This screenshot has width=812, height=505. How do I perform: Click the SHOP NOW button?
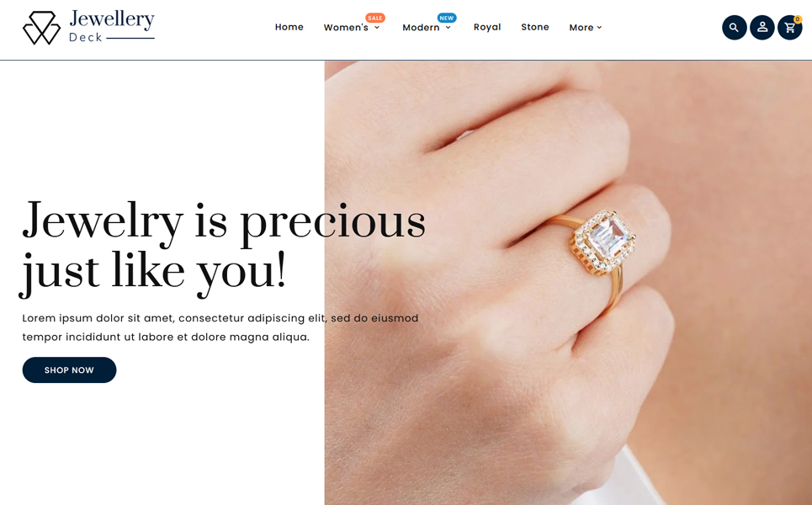(69, 369)
